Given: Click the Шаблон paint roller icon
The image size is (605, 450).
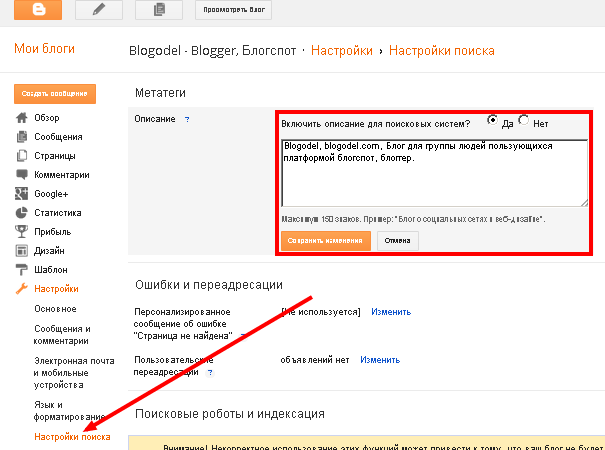Looking at the screenshot, I should point(22,269).
